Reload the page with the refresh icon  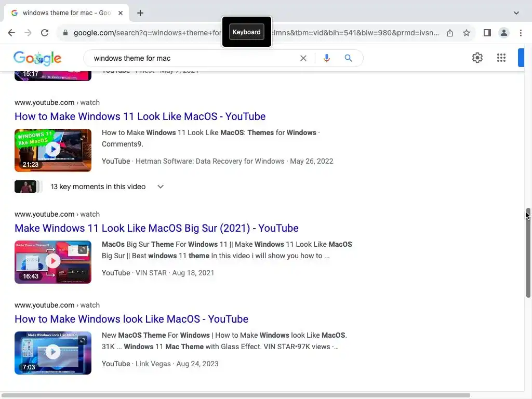coord(45,33)
